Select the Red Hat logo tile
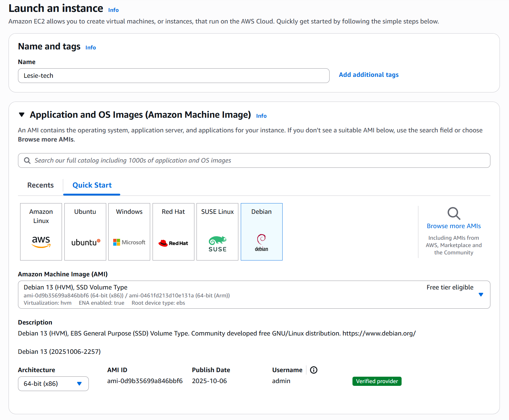Screen dimensions: 509x420 pos(173,232)
